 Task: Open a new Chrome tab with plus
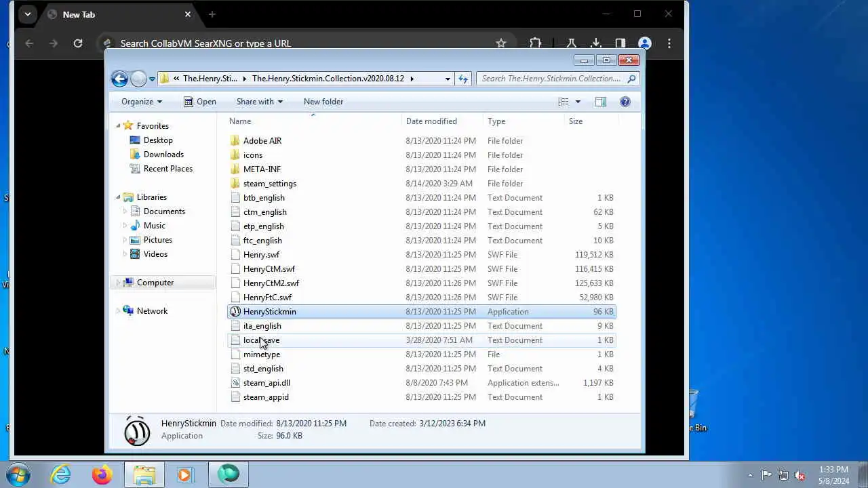click(x=212, y=14)
